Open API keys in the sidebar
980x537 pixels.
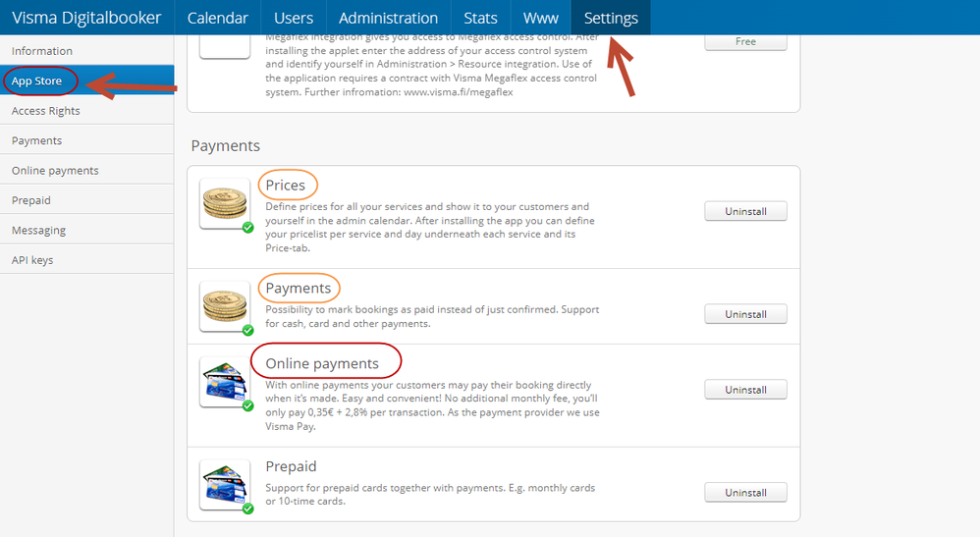(86, 260)
